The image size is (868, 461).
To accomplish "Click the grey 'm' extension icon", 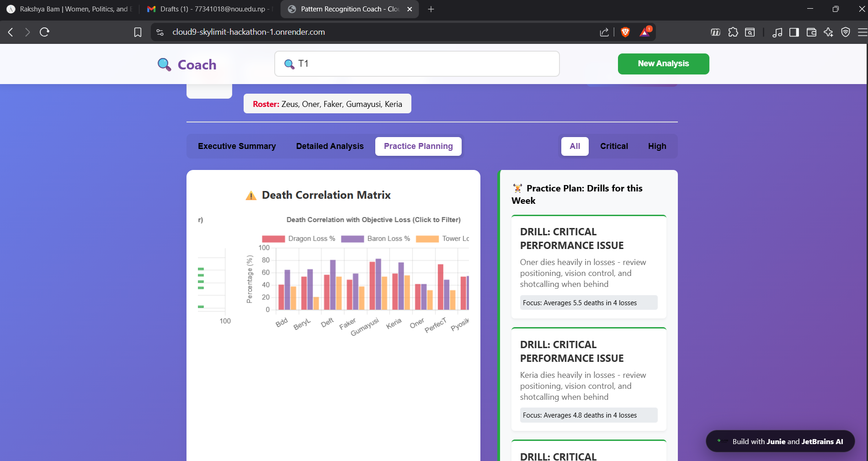I will pyautogui.click(x=715, y=32).
